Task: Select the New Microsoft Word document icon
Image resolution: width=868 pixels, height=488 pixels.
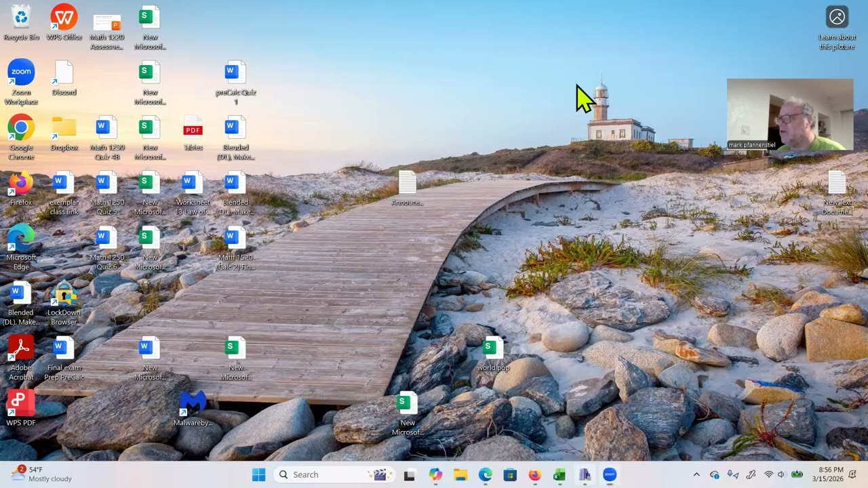Action: [149, 358]
